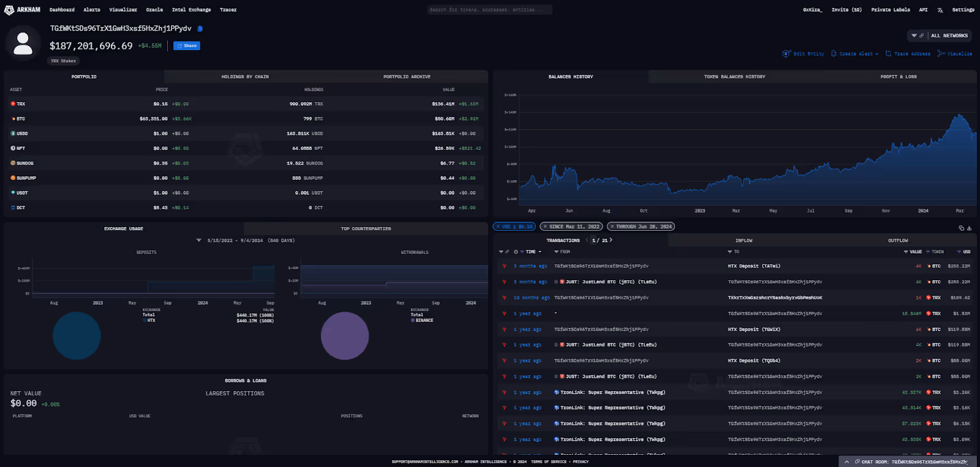Switch to the Inflow tab
This screenshot has width=980, height=467.
point(744,241)
